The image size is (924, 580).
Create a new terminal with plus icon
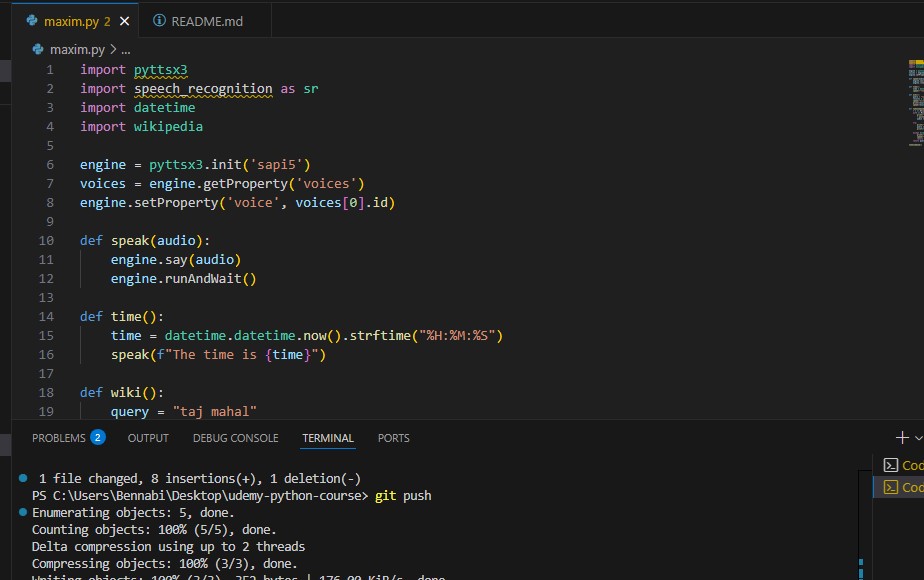click(902, 437)
